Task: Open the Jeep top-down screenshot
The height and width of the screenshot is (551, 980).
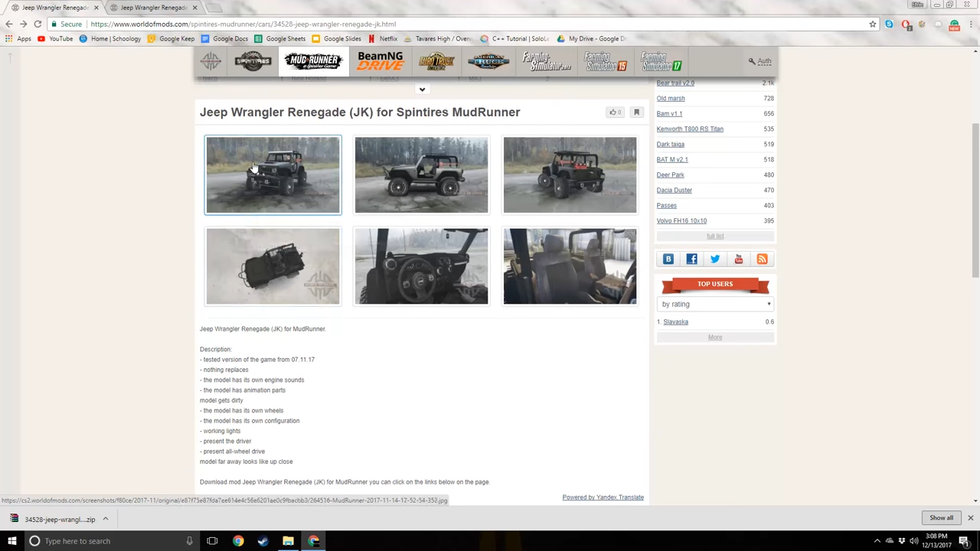Action: (x=273, y=266)
